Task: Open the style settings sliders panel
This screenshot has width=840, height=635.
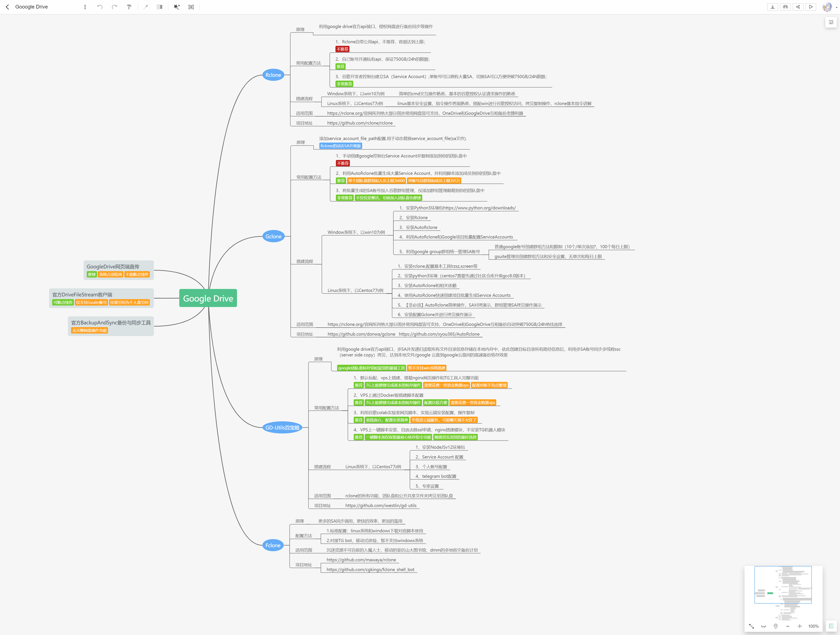Action: point(831,22)
